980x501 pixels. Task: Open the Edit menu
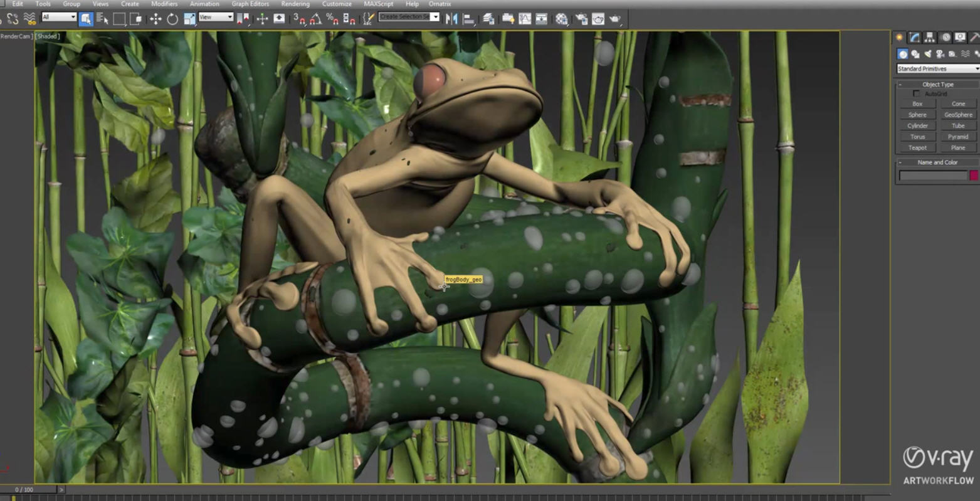click(18, 4)
